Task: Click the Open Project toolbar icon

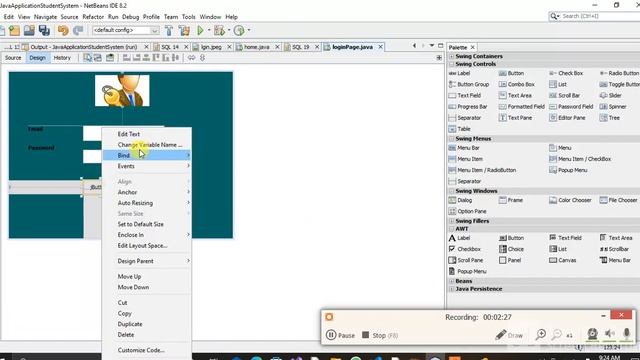Action: click(x=29, y=30)
